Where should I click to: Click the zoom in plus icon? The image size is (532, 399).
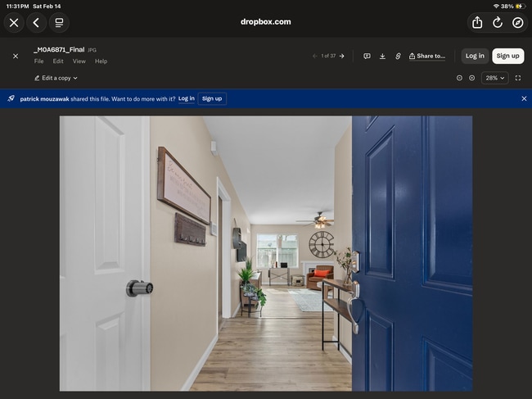[x=472, y=78]
